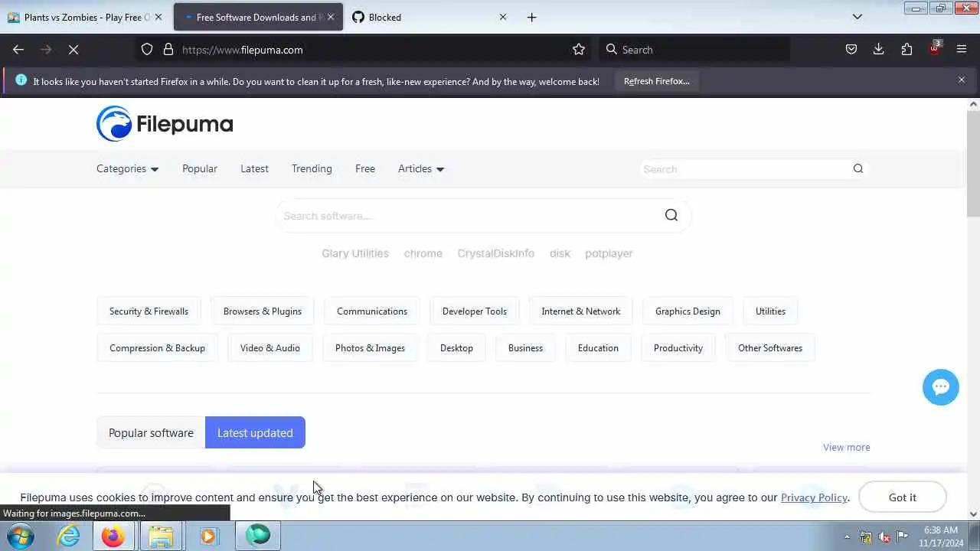Click the uBlock Origin extension icon

coord(935,48)
